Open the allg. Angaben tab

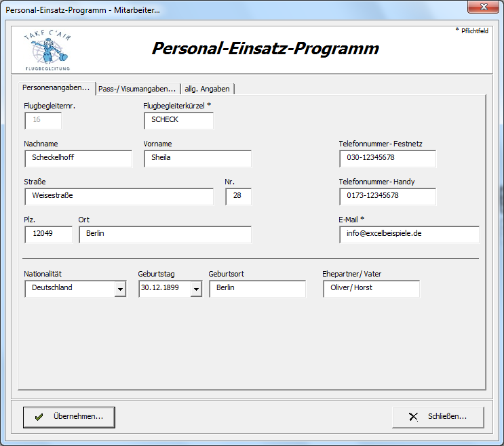[208, 89]
